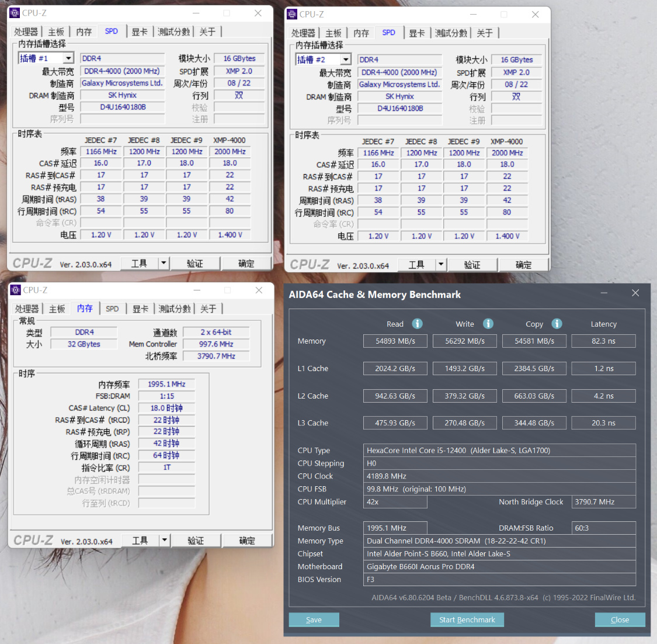Click Memory Write value 56292 MB/s

coord(465,341)
